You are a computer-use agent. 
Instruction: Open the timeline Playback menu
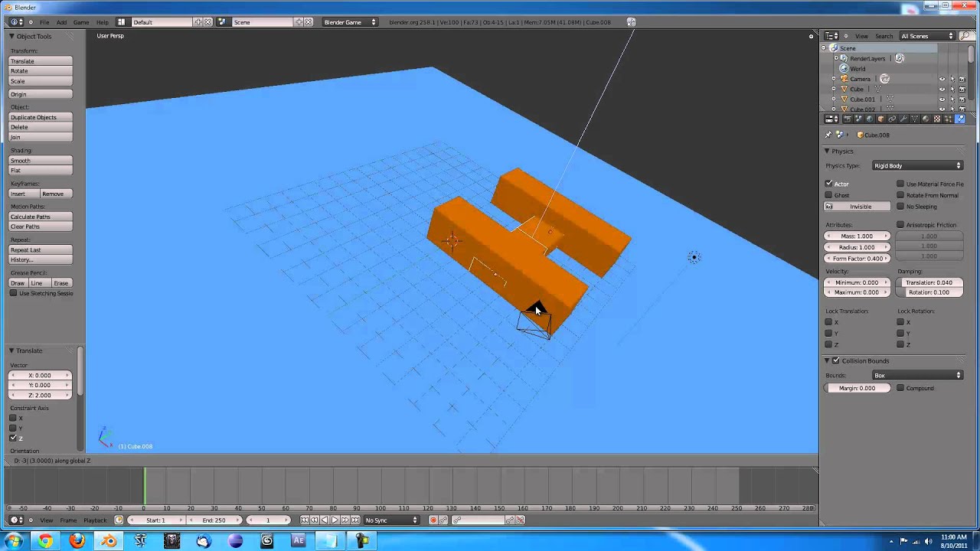pyautogui.click(x=95, y=520)
